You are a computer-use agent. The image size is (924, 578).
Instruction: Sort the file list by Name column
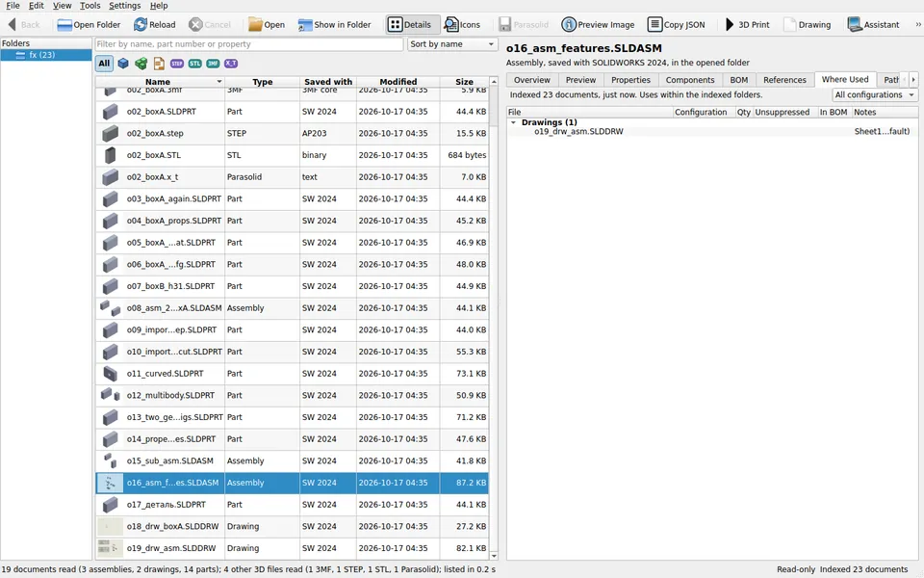click(x=158, y=82)
